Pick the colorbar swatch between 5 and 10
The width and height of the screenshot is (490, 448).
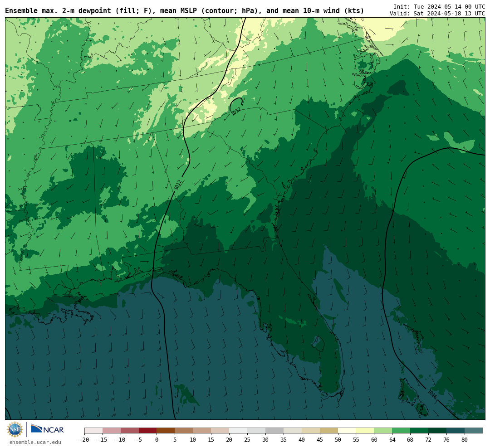[x=184, y=431]
